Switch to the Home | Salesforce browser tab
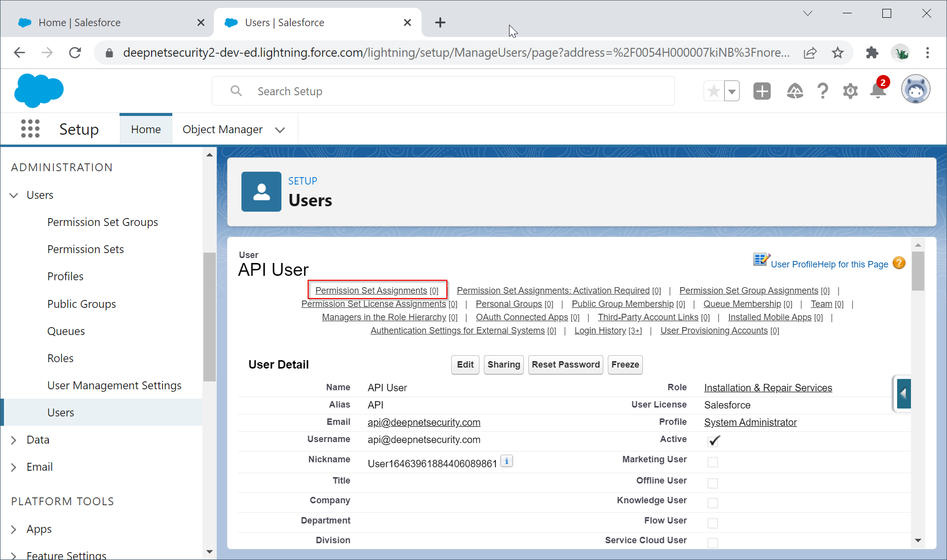 79,23
